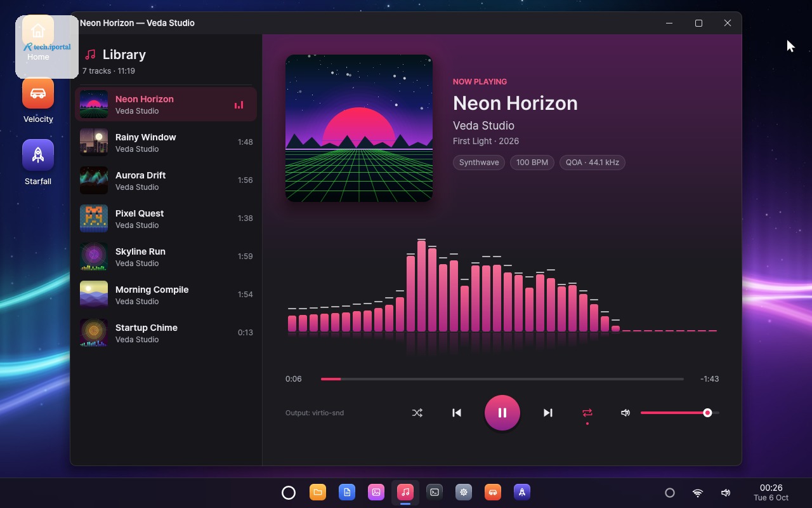
Task: Click the music player taskbar icon
Action: (x=405, y=492)
